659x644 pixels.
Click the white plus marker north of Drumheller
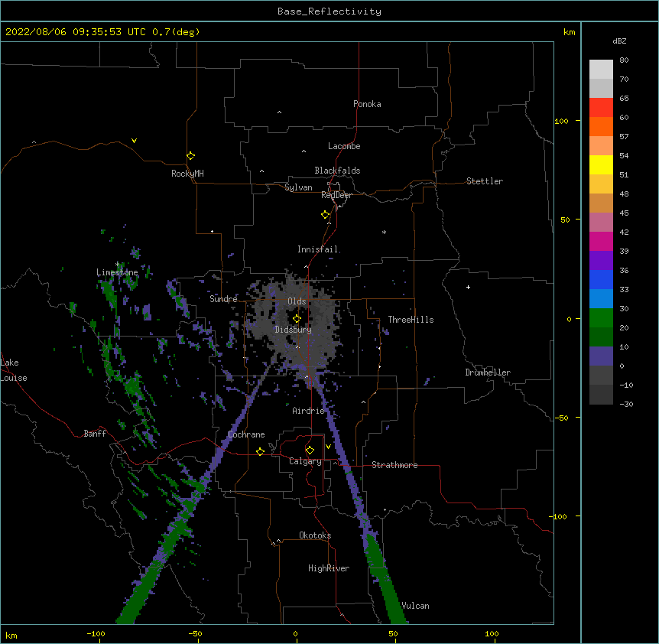[x=468, y=287]
